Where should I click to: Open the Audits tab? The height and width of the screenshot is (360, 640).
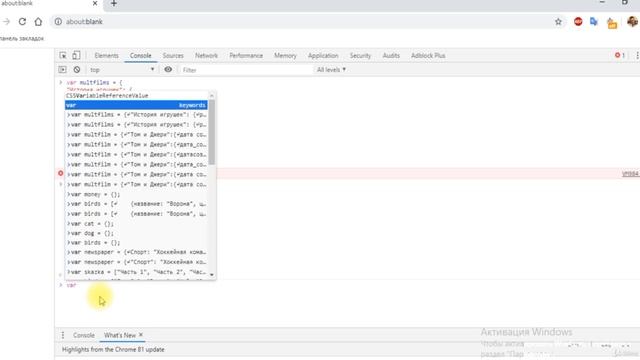pos(391,56)
